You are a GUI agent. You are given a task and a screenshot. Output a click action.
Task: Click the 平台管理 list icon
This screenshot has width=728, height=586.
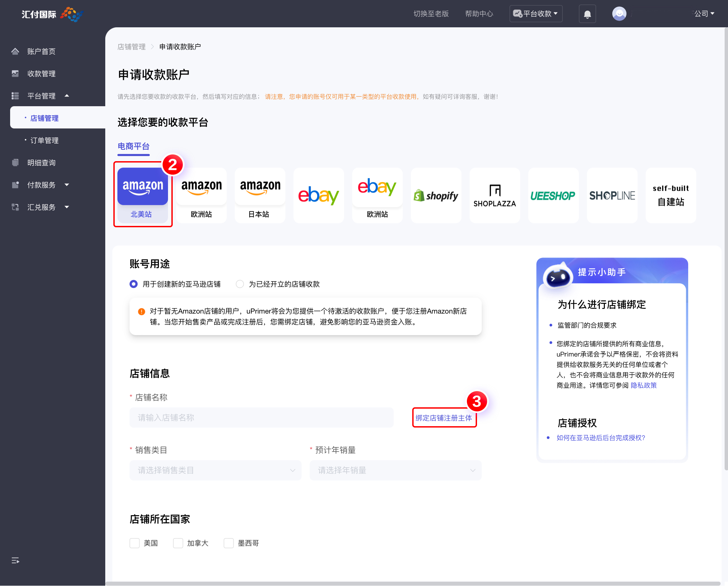(15, 96)
